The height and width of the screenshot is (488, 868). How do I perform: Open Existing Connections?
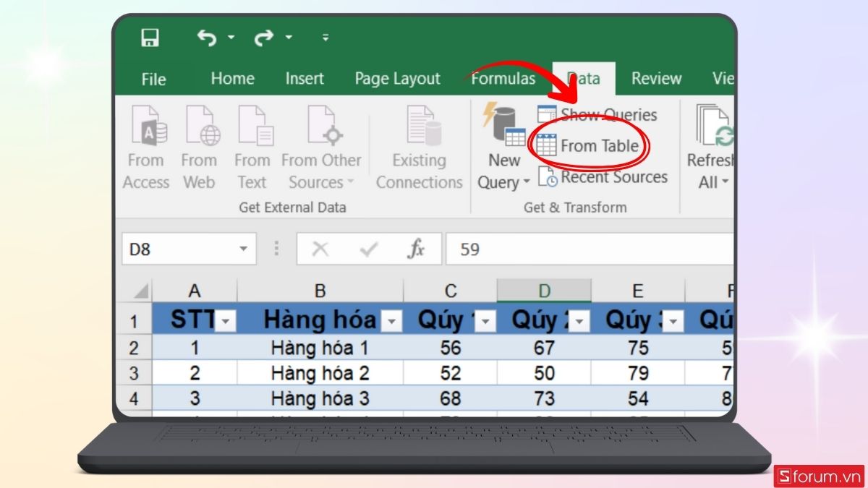pyautogui.click(x=419, y=148)
